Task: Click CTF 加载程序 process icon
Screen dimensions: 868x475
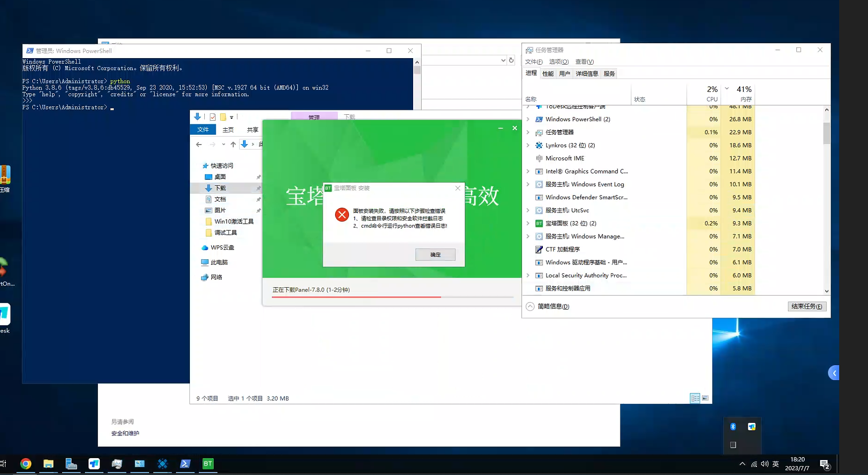Action: [539, 249]
